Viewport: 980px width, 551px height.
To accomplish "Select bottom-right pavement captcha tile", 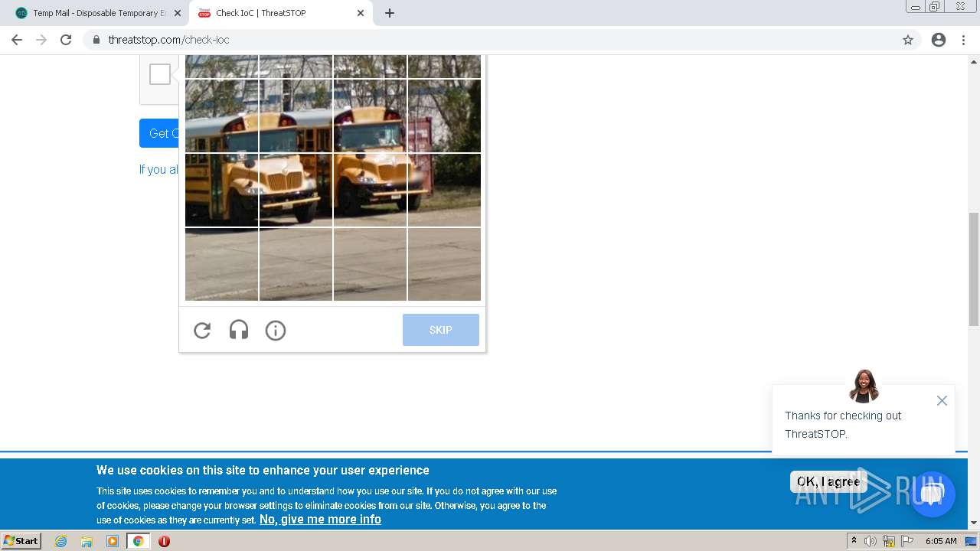I will click(444, 264).
